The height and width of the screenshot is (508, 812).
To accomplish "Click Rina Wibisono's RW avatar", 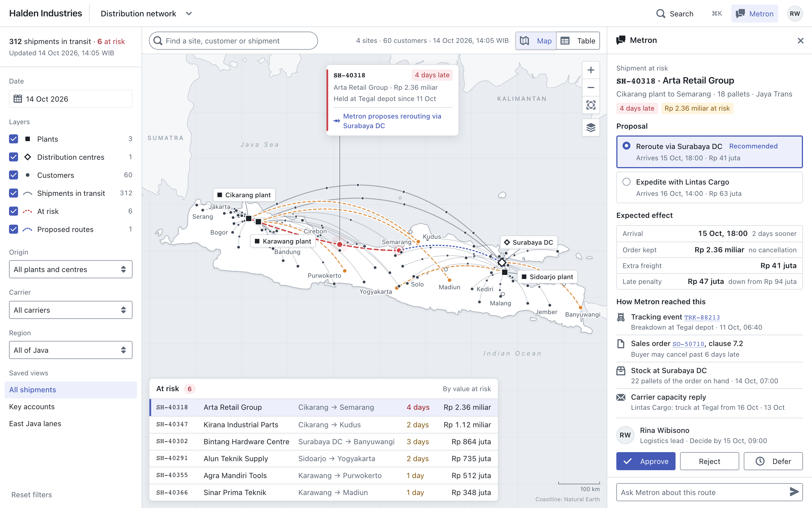I will (x=625, y=435).
